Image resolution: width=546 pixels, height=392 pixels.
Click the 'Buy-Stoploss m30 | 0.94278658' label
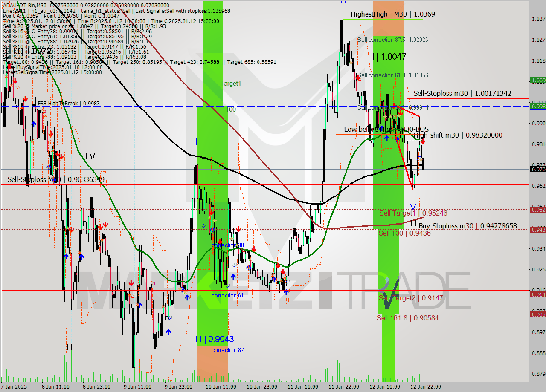click(x=468, y=226)
